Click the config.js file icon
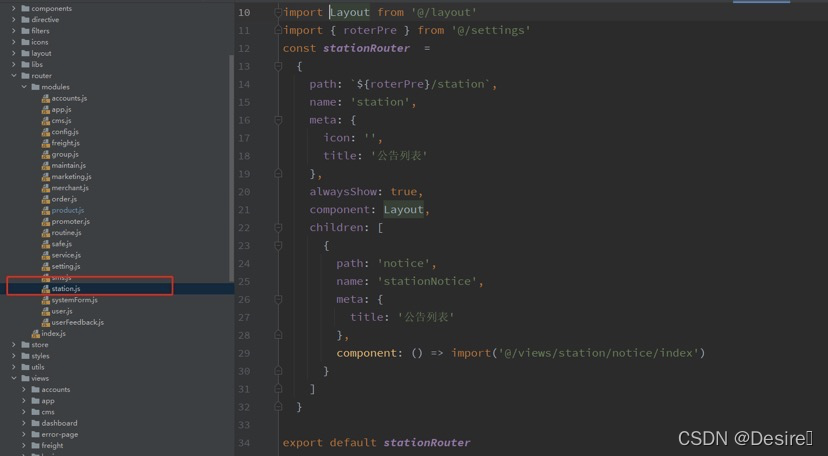This screenshot has height=456, width=828. pyautogui.click(x=46, y=132)
